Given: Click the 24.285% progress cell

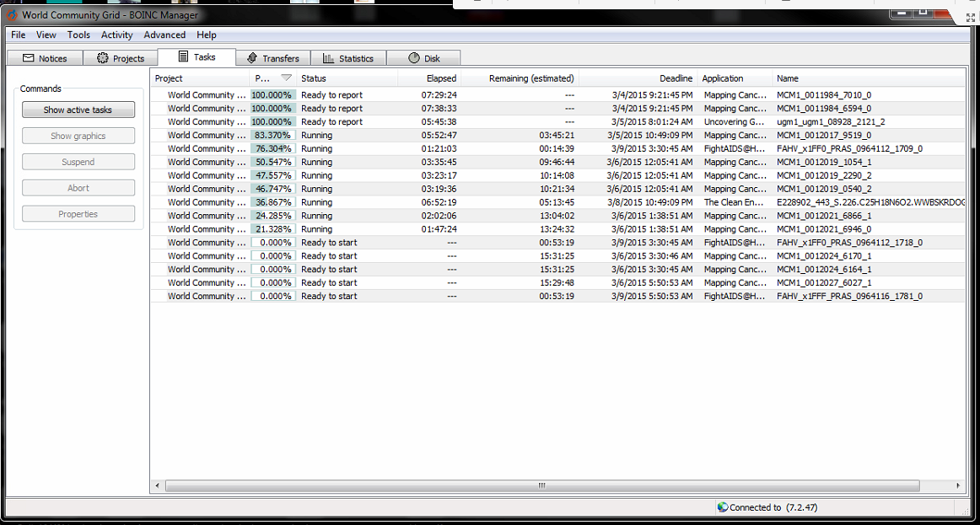Looking at the screenshot, I should 273,216.
